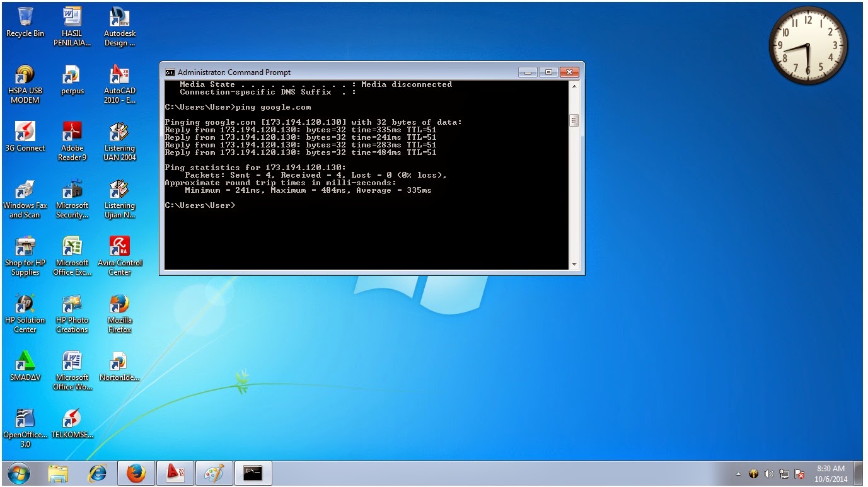Select the Adobe Reader 9 shortcut

tap(72, 142)
